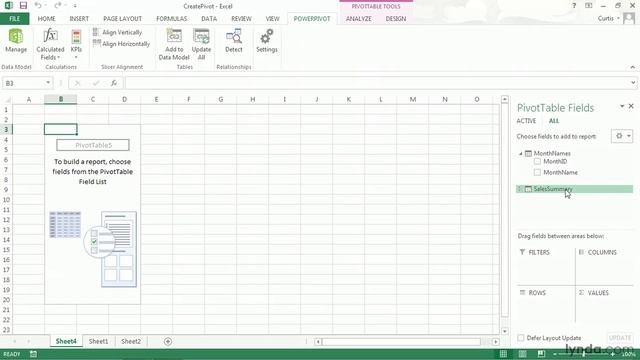Click the UPDATE button
This screenshot has height=360, width=640.
pos(620,338)
